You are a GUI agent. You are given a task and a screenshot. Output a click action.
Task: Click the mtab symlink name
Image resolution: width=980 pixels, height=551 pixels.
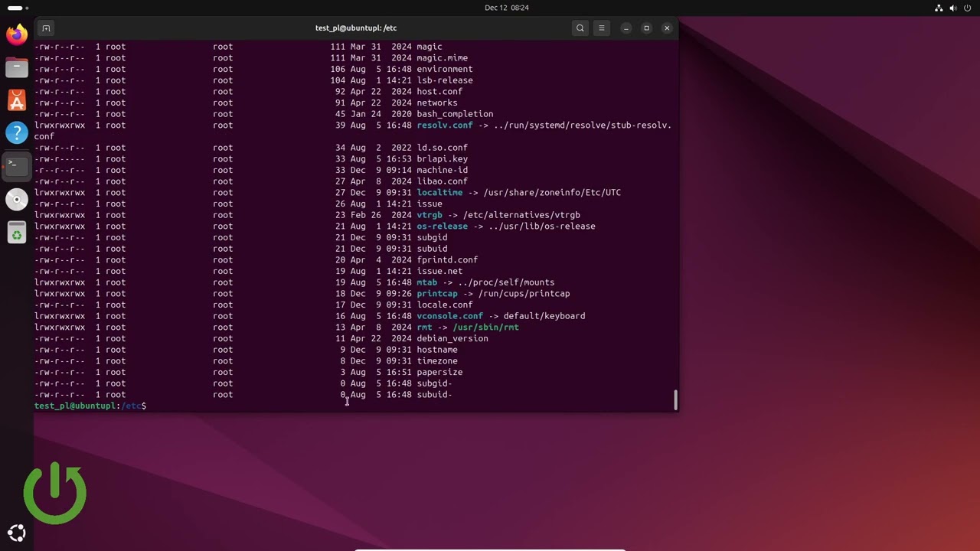[426, 282]
